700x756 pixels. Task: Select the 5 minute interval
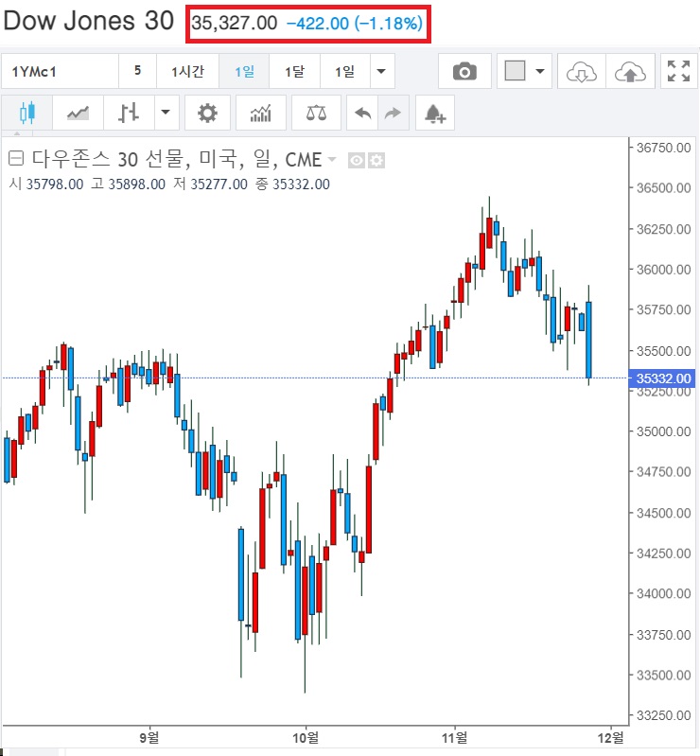(137, 71)
